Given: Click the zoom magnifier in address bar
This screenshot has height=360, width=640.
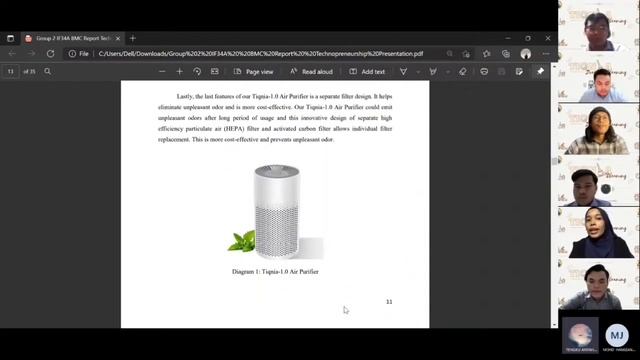Looking at the screenshot, I should [449, 53].
